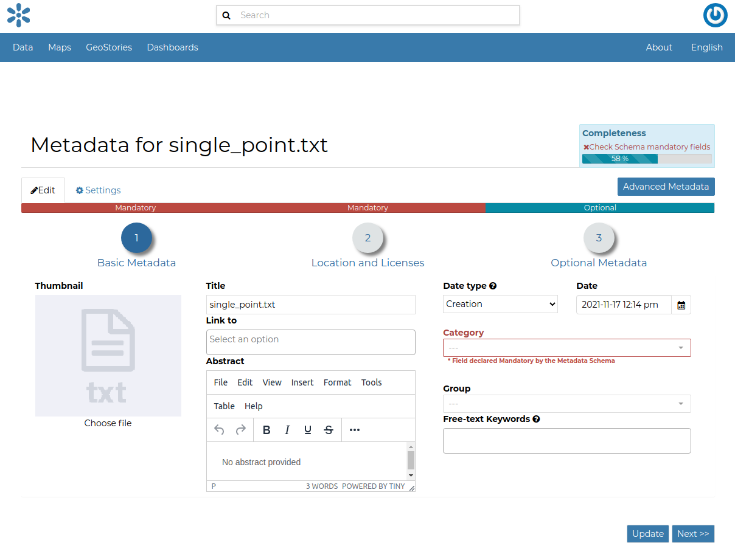Screen dimensions: 735x560
Task: Click the Advanced Metadata button
Action: pos(666,187)
